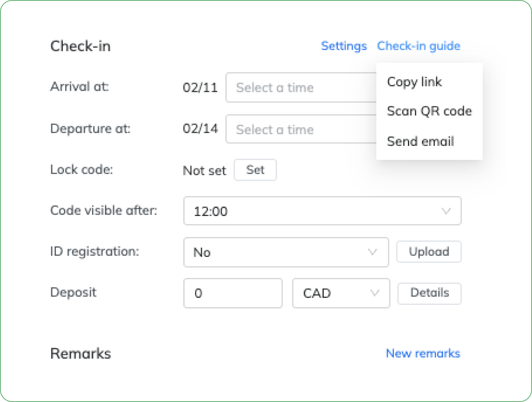Open the Departure time picker
This screenshot has height=402, width=532.
pos(301,129)
